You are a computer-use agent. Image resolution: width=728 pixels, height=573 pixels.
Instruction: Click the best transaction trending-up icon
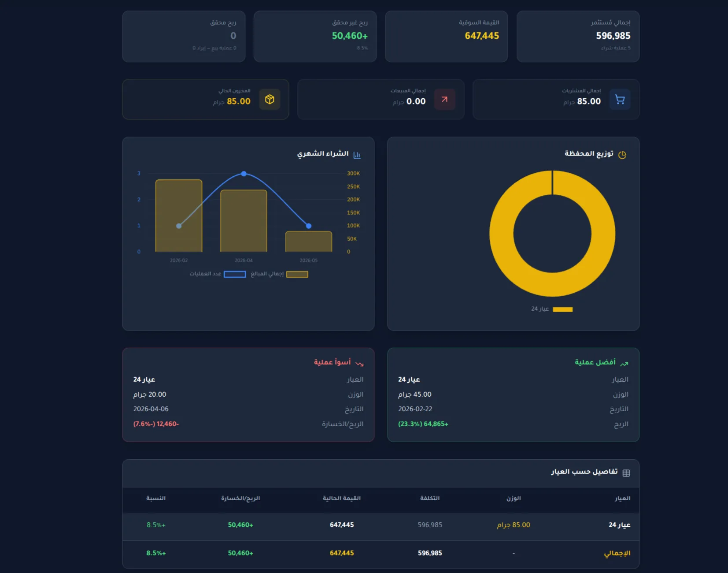[624, 363]
